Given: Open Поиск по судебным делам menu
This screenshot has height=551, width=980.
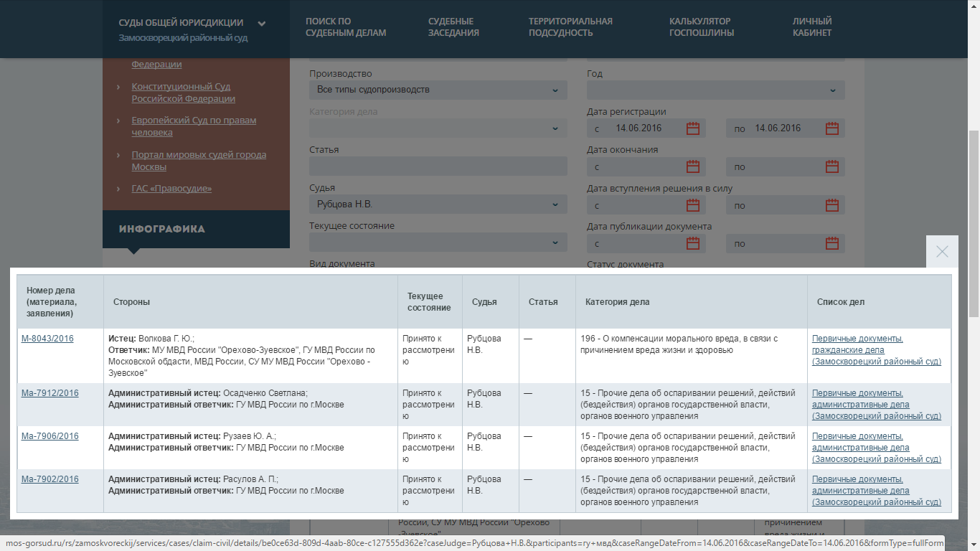Looking at the screenshot, I should 346,27.
